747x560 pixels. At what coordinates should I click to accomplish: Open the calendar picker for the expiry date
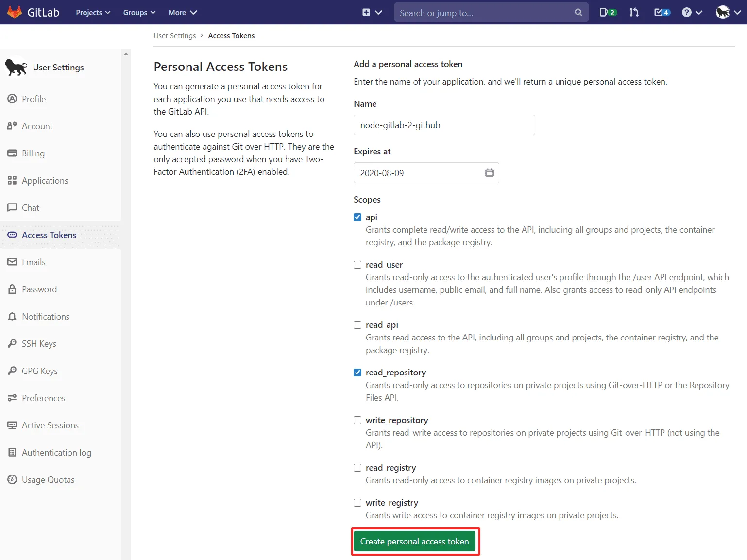(x=489, y=173)
